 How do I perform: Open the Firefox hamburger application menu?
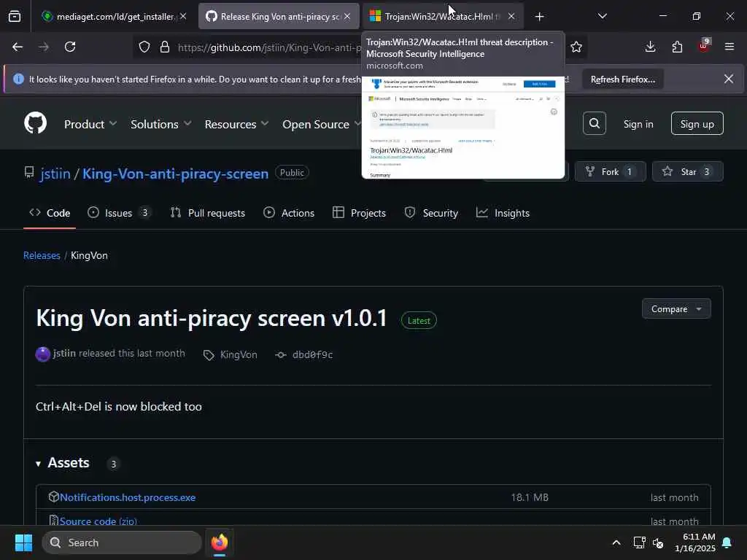click(729, 47)
